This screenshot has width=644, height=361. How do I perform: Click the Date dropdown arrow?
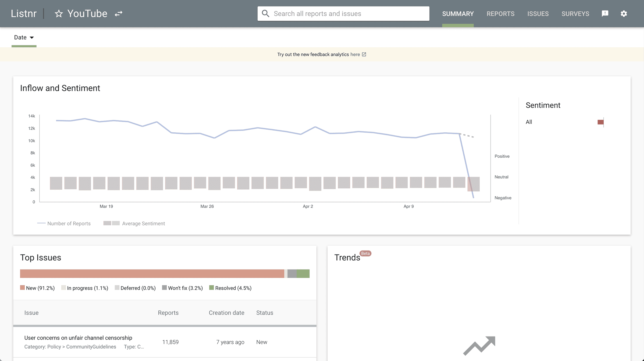(x=32, y=37)
